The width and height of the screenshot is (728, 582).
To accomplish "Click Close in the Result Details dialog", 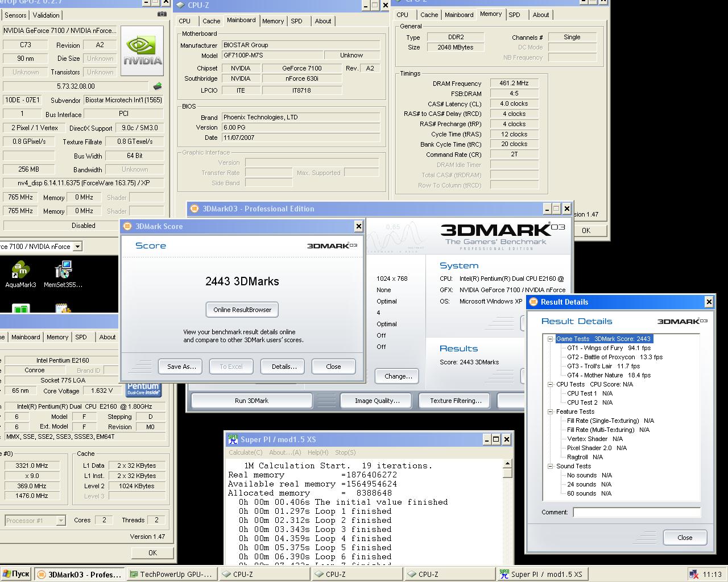I will [x=685, y=538].
